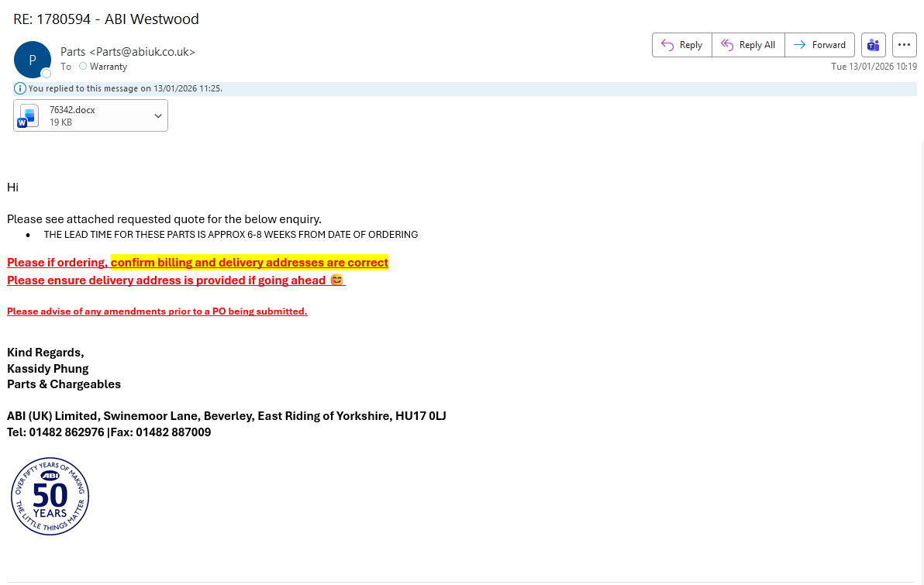The image size is (924, 585).
Task: Click the ABI (UK) Limited address line
Action: (x=226, y=416)
